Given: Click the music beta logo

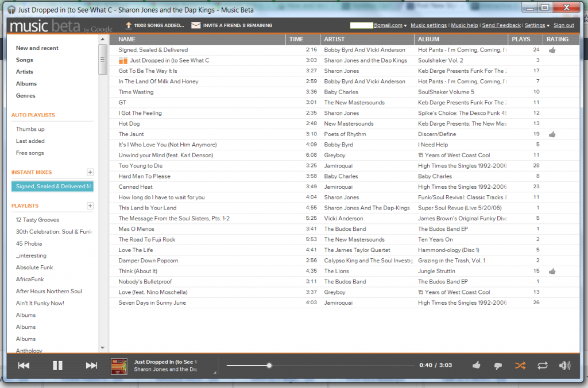Looking at the screenshot, I should (61, 26).
